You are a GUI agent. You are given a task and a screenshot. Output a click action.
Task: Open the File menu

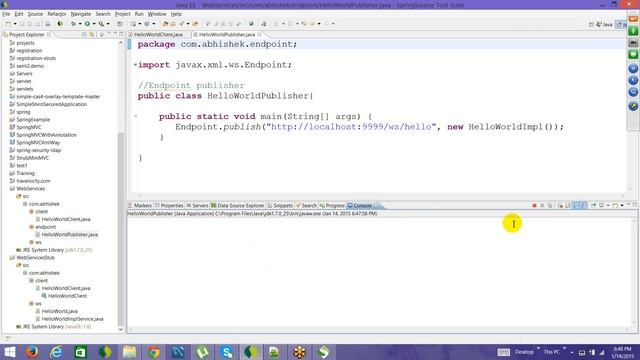pyautogui.click(x=6, y=14)
